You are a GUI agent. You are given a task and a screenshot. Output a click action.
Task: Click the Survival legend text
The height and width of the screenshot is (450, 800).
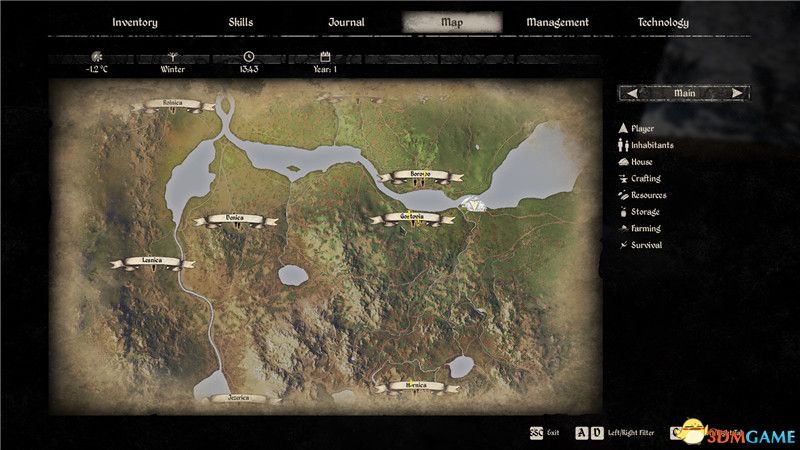coord(646,245)
